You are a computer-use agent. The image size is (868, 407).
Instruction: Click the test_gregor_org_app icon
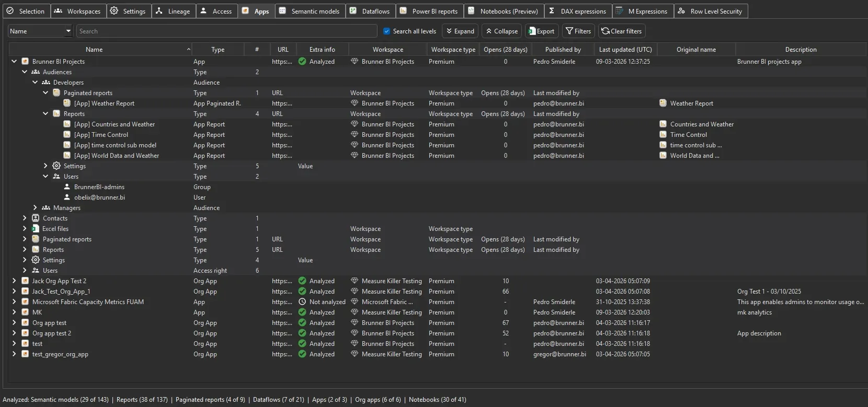25,354
